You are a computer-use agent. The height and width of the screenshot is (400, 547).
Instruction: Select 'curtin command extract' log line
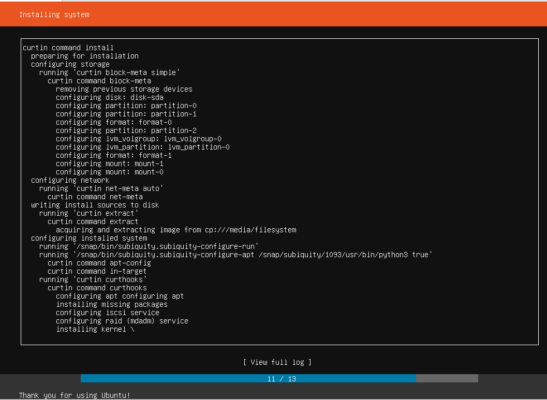[93, 222]
